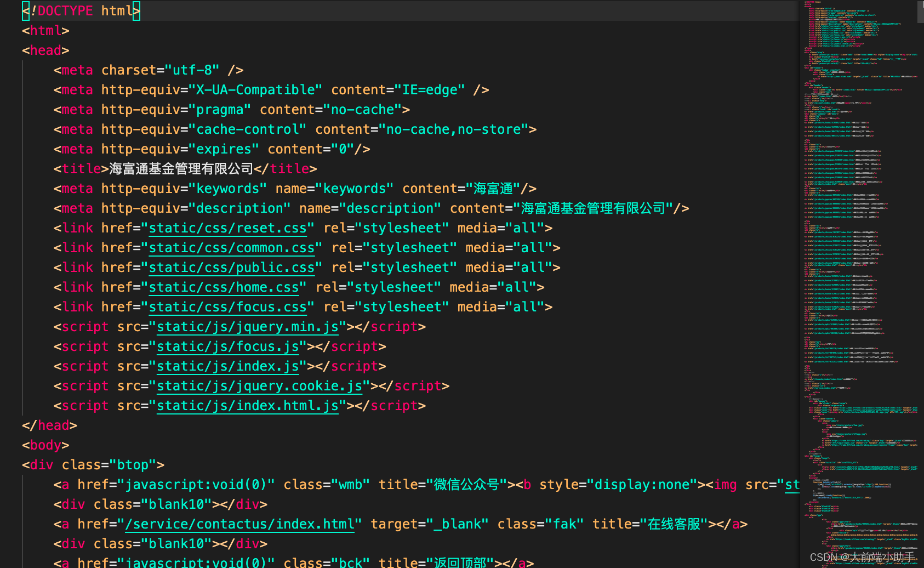Click the "cache-control" attribute value

click(248, 129)
